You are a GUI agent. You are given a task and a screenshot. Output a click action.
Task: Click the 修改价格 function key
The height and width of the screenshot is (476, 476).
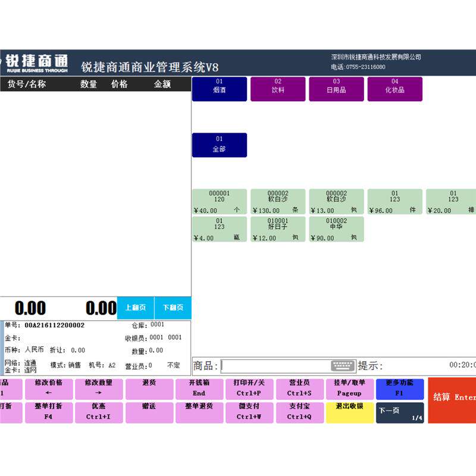click(x=49, y=389)
